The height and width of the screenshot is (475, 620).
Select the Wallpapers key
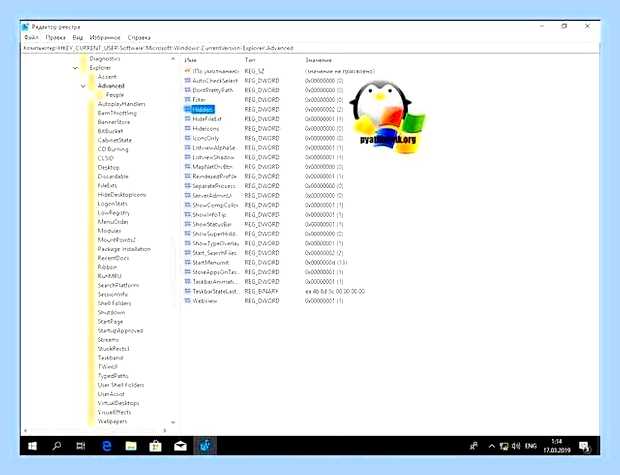[x=113, y=422]
